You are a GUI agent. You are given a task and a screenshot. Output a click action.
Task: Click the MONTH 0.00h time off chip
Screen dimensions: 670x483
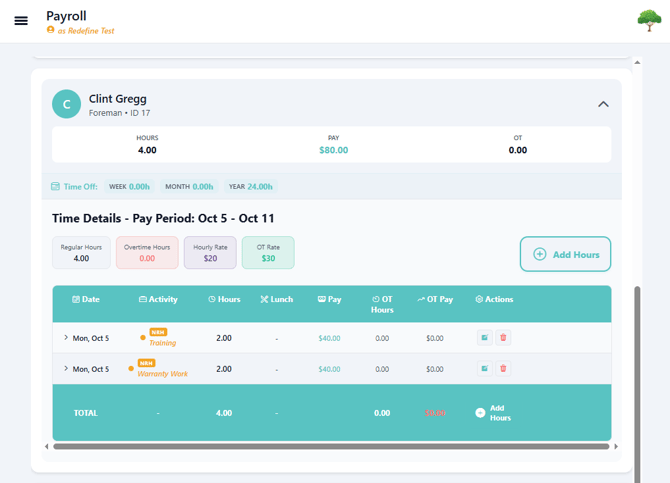pos(189,186)
